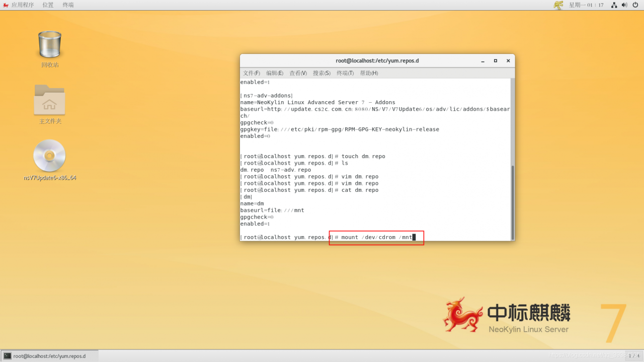Open terminal 终端(T) menu
Viewport: 644px width, 362px height.
[x=345, y=73]
